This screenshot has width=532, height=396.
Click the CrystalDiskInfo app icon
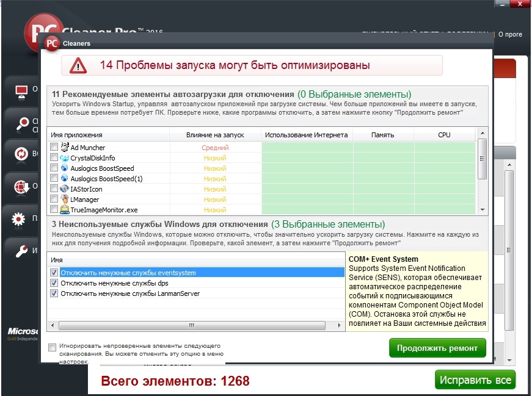[65, 157]
